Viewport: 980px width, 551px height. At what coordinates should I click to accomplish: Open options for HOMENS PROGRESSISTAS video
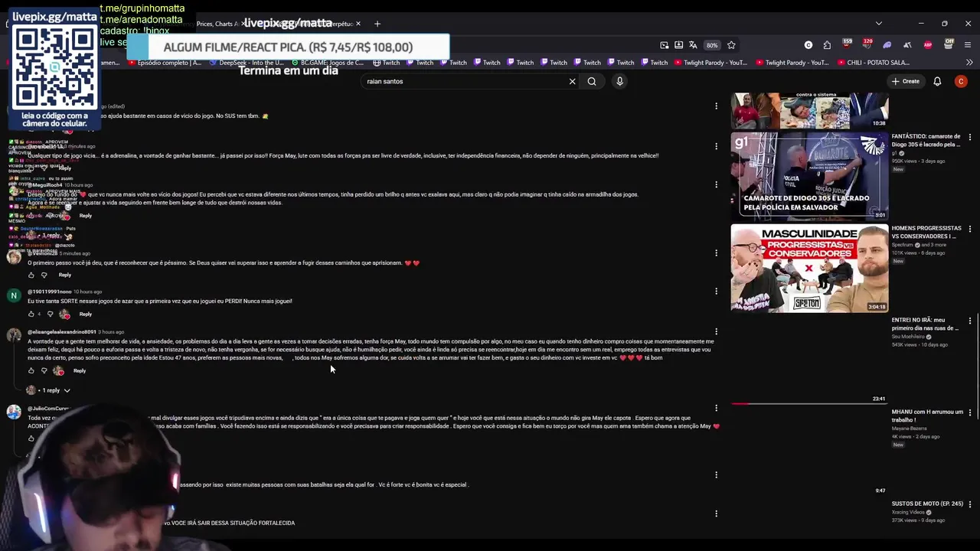[x=970, y=229]
